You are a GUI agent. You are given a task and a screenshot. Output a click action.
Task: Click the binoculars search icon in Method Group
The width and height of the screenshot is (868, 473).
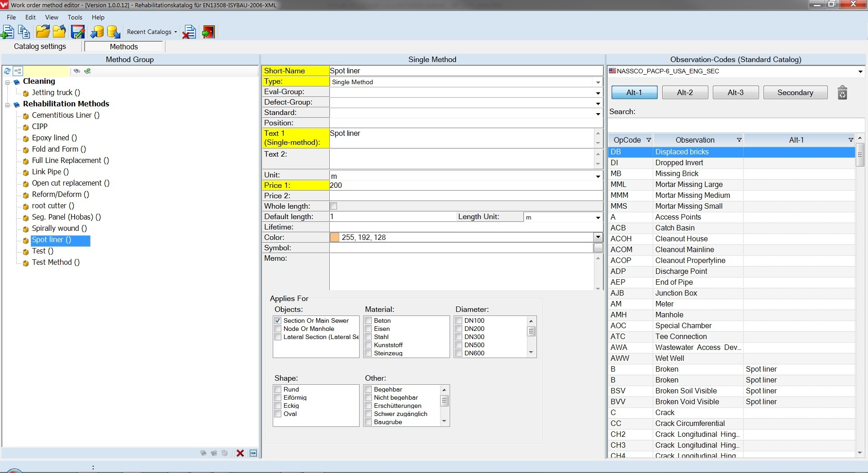77,71
